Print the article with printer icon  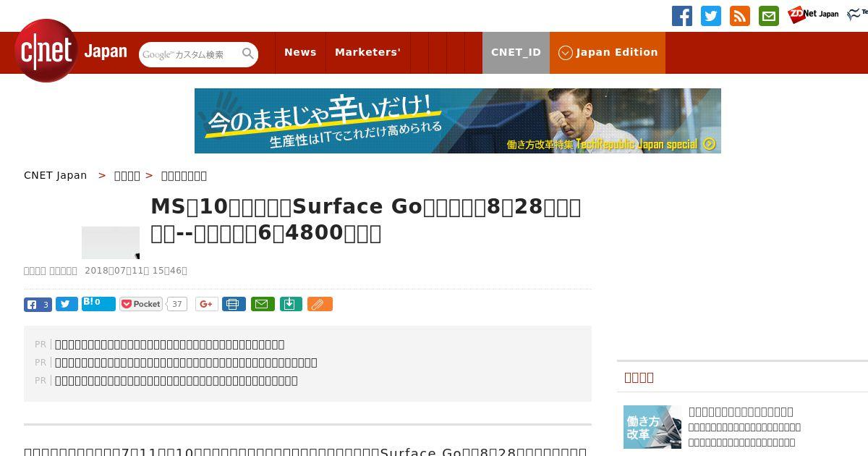(234, 304)
